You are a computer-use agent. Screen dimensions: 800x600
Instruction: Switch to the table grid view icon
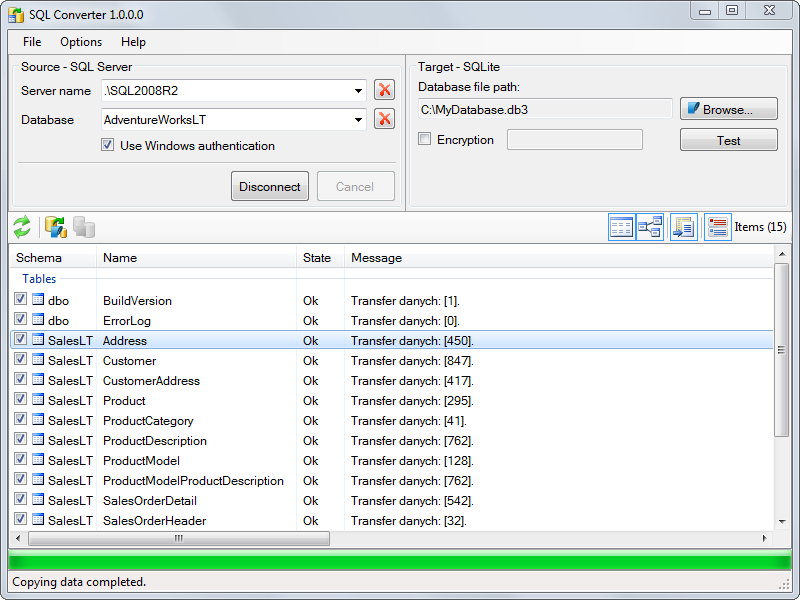click(621, 227)
